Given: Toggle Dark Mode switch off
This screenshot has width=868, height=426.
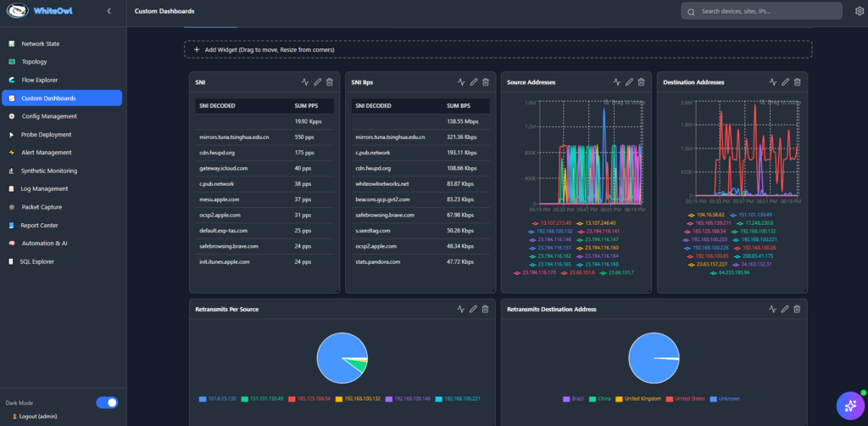Looking at the screenshot, I should coord(107,402).
